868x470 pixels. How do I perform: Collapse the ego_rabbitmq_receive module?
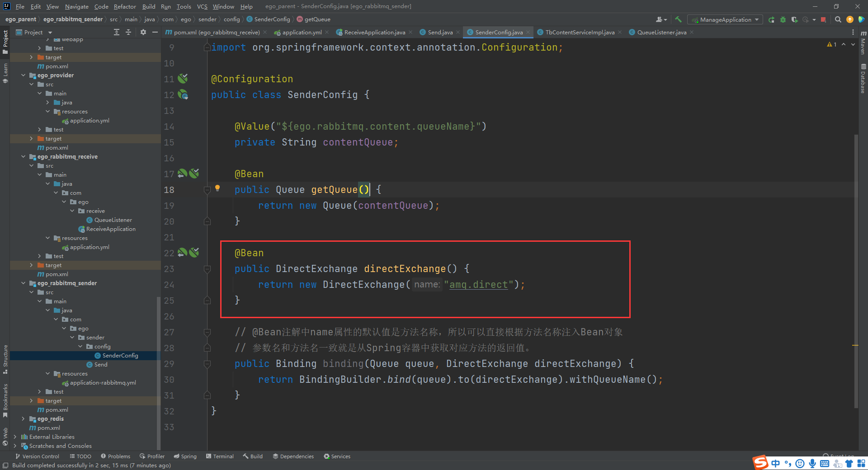point(23,157)
